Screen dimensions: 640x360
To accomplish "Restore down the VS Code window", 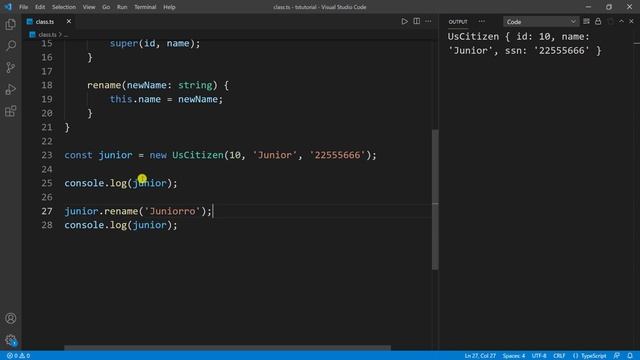I will pyautogui.click(x=609, y=7).
